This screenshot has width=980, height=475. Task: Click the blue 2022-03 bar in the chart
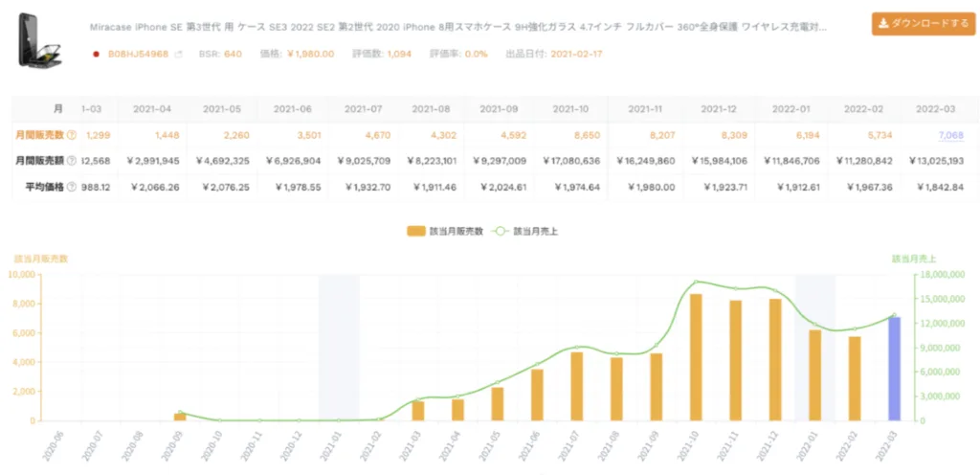click(x=895, y=369)
